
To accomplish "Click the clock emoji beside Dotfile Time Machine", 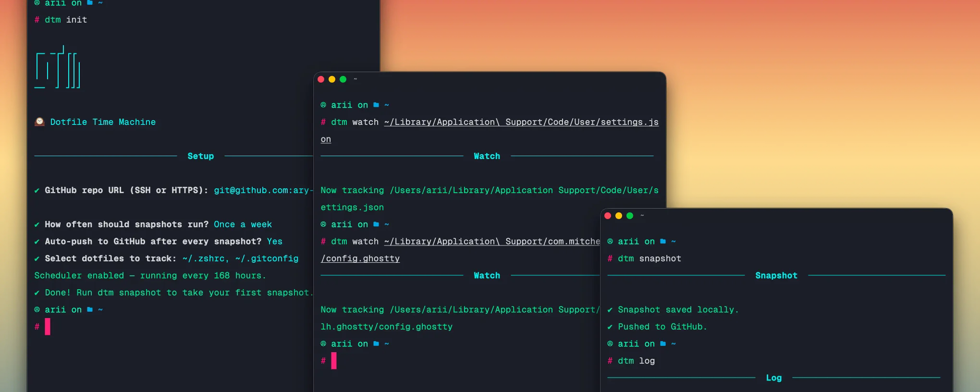I will (39, 122).
